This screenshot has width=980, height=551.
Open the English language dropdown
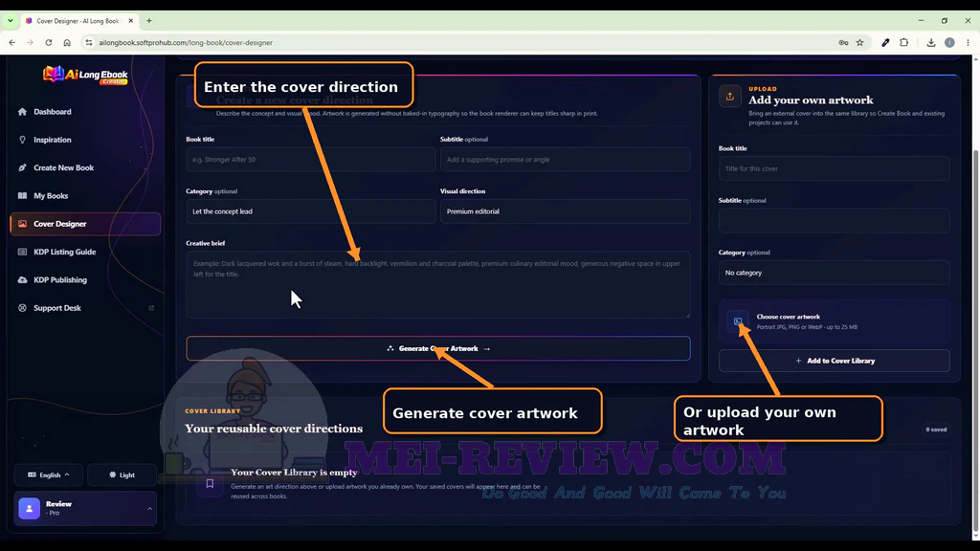coord(49,474)
